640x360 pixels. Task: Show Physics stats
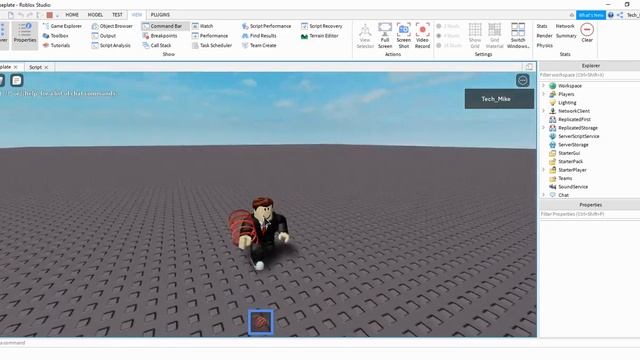544,45
